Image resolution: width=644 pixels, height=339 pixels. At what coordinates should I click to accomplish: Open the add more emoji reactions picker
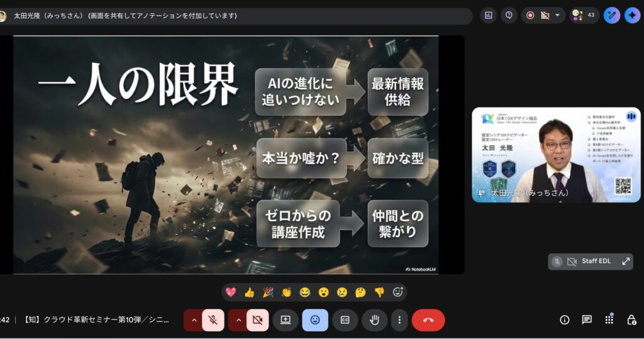coord(397,292)
